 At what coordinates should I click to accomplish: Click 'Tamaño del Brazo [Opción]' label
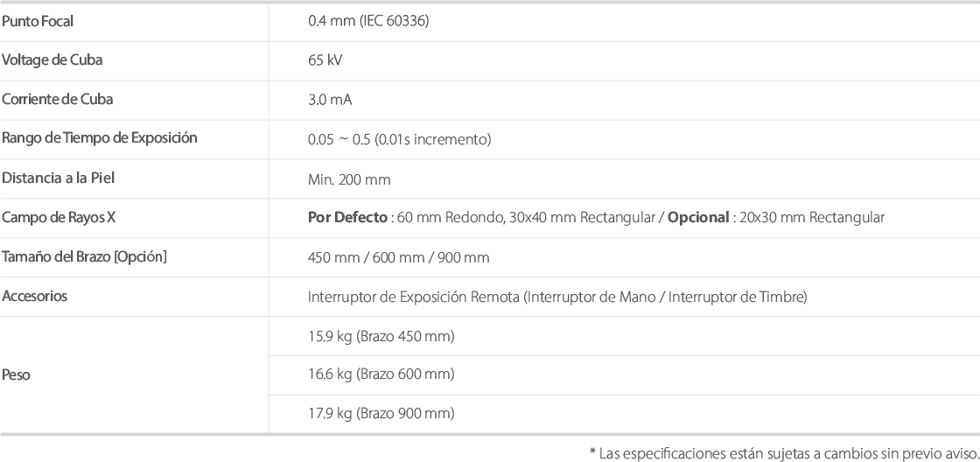coord(84,256)
